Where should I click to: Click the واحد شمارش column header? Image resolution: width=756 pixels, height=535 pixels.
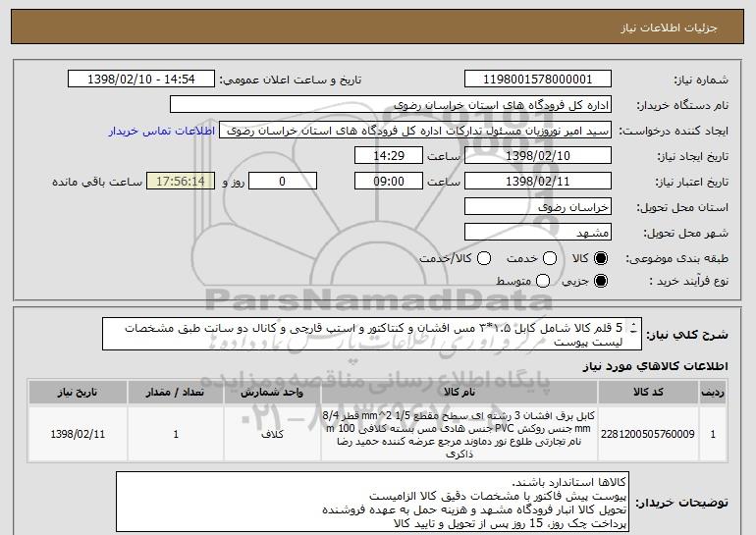[x=272, y=393]
